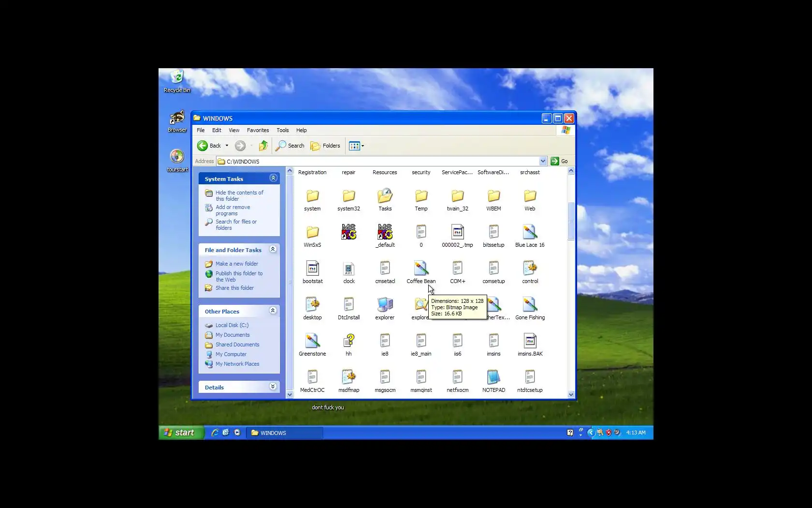Open the View menu

coord(234,130)
